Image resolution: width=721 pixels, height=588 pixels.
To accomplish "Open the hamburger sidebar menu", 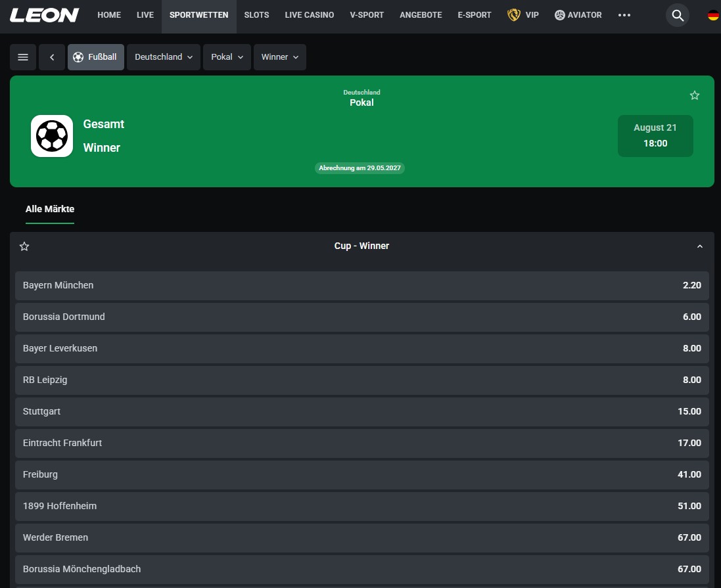I will click(23, 57).
